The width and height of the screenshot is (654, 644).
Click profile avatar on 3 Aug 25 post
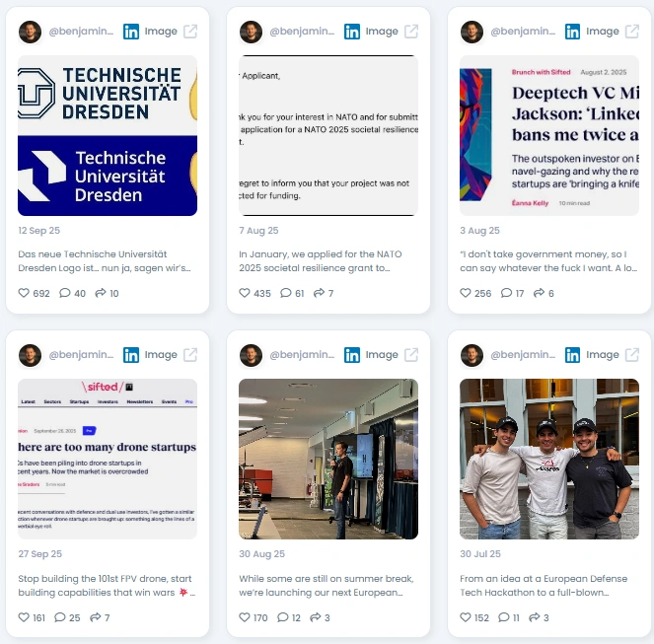point(472,33)
